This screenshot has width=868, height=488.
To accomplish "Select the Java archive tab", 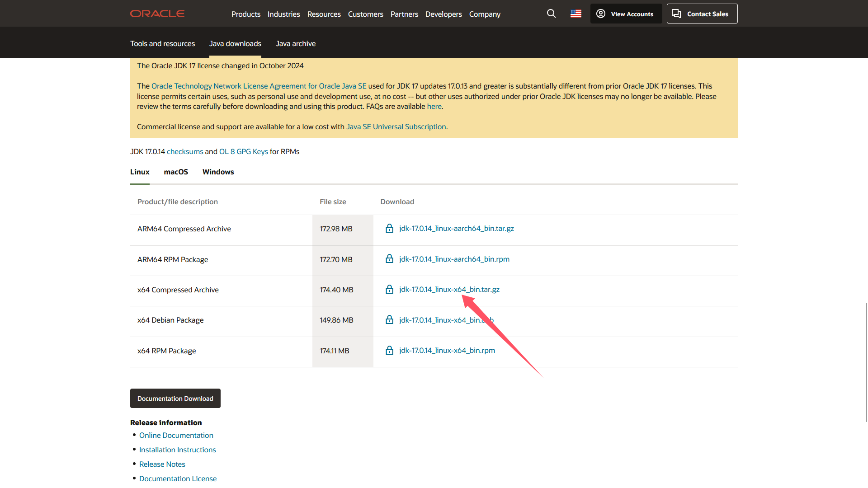I will coord(296,43).
